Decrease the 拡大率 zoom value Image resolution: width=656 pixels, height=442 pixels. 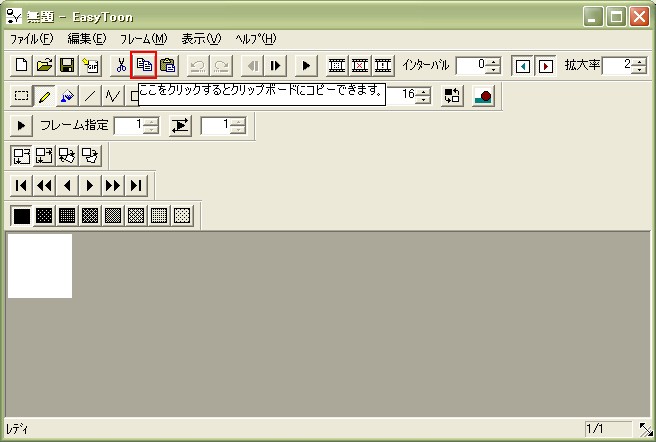tap(639, 69)
